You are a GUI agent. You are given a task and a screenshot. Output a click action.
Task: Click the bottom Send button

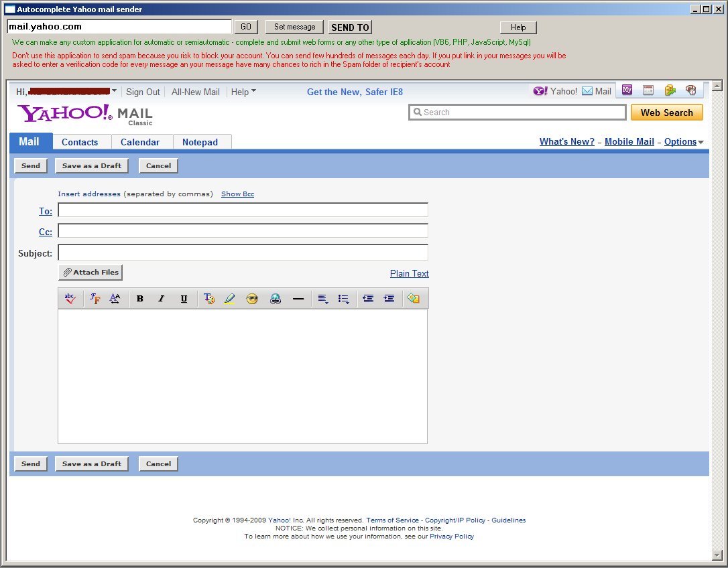tap(31, 464)
